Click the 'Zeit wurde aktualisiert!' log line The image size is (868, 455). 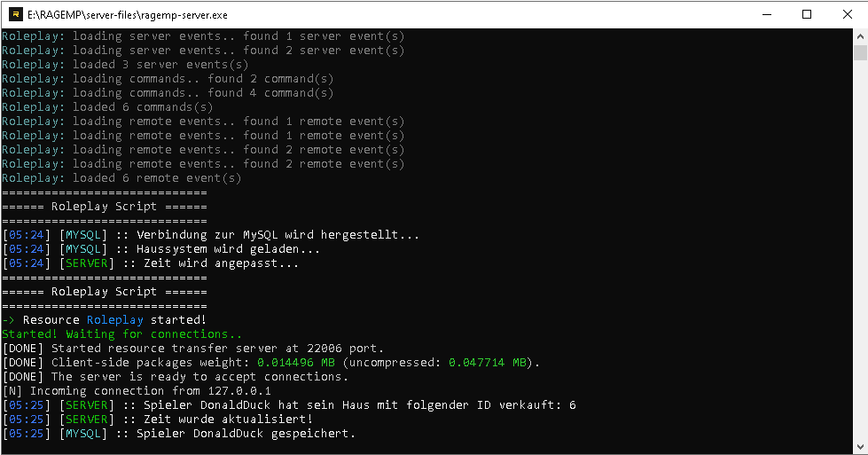click(x=158, y=420)
